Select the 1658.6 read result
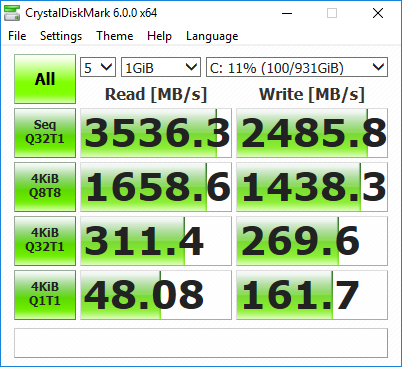 tap(156, 187)
